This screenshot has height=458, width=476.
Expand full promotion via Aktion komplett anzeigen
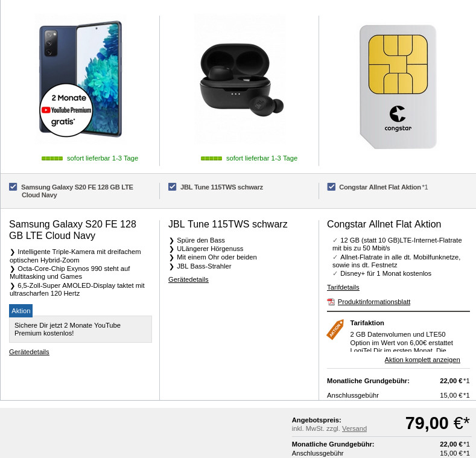click(422, 360)
